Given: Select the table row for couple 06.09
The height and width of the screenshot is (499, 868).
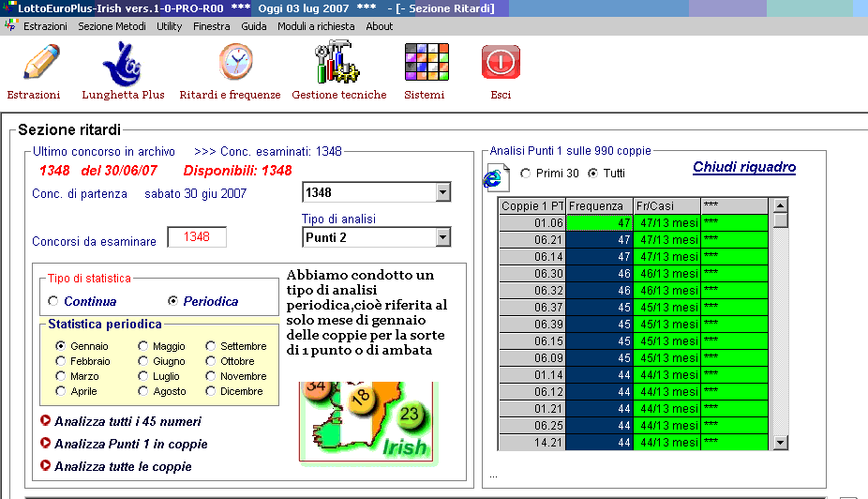Looking at the screenshot, I should 634,357.
